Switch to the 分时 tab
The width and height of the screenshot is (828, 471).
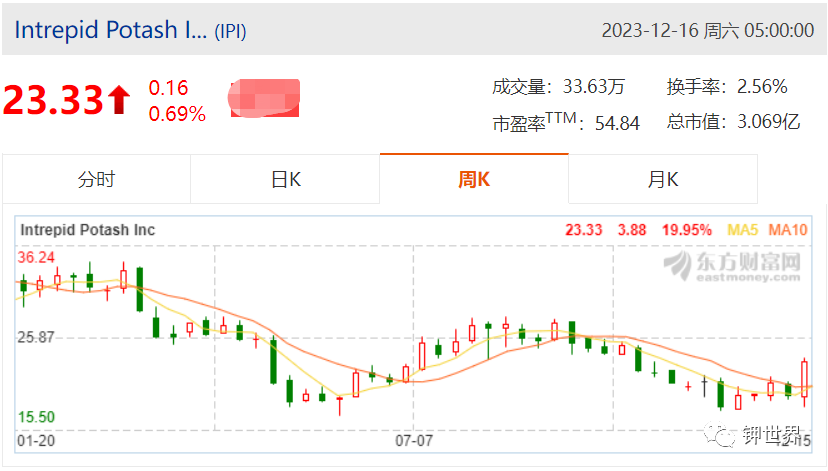tap(96, 180)
